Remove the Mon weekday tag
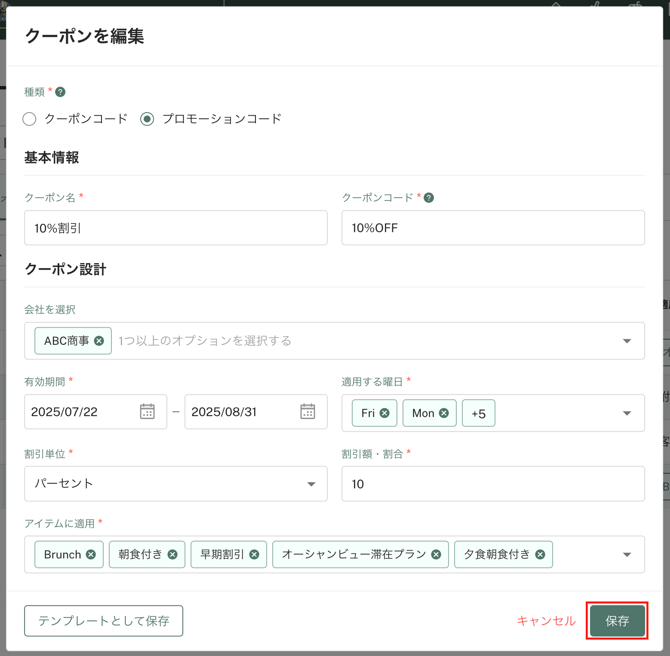Screen dimensions: 670x656 [x=444, y=413]
